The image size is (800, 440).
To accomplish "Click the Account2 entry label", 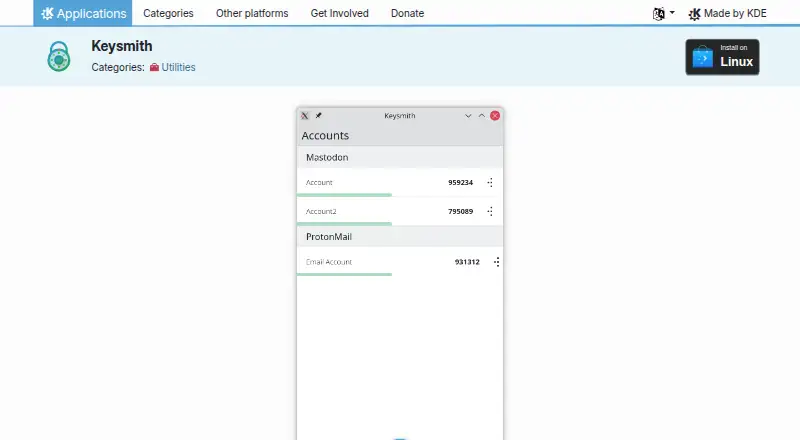I will 321,211.
